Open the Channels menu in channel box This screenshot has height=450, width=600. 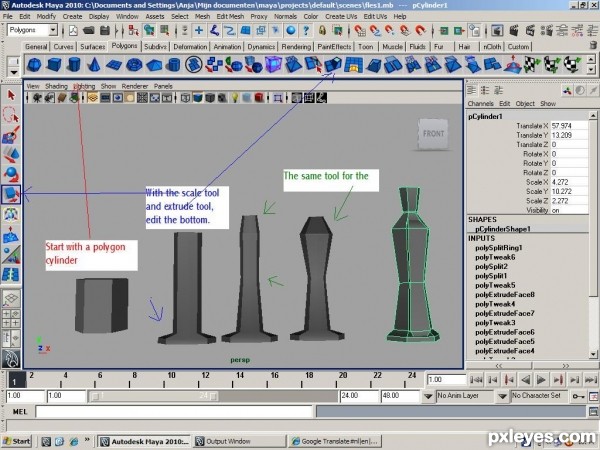480,103
